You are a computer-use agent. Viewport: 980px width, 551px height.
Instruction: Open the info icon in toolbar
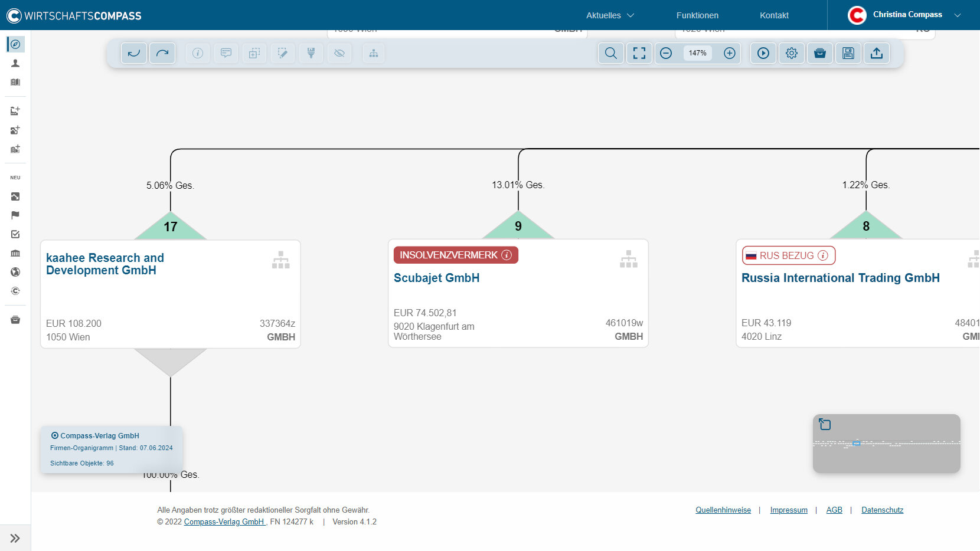pos(198,53)
